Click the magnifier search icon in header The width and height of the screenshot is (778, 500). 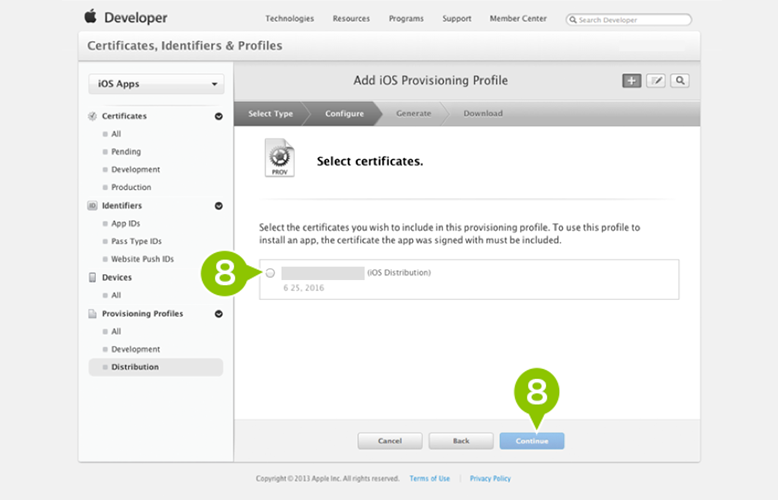680,81
